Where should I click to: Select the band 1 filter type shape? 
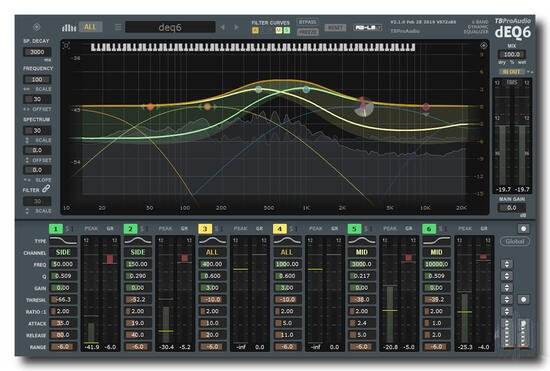pyautogui.click(x=63, y=241)
